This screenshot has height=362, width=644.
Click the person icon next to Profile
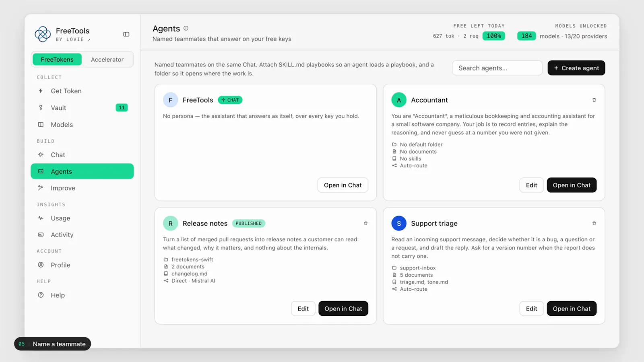click(x=41, y=265)
